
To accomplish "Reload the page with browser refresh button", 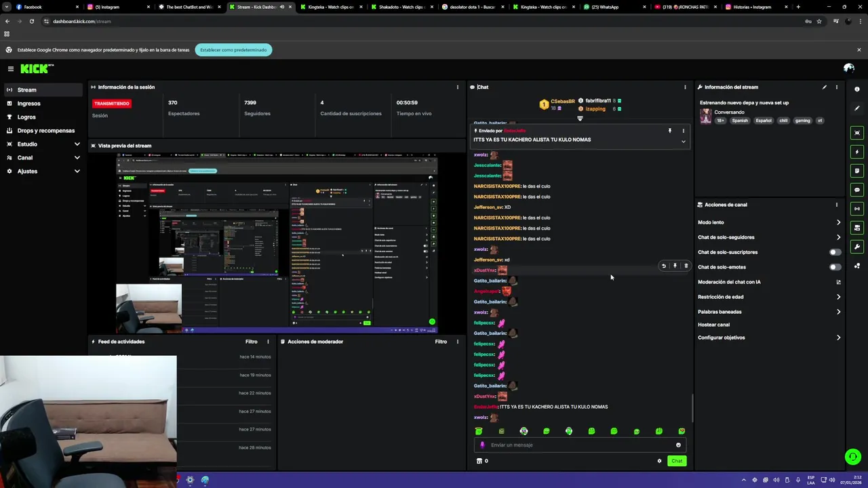I will (31, 21).
